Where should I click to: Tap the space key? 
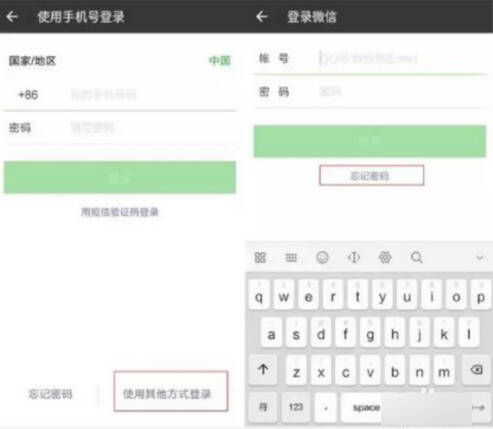pyautogui.click(x=366, y=407)
